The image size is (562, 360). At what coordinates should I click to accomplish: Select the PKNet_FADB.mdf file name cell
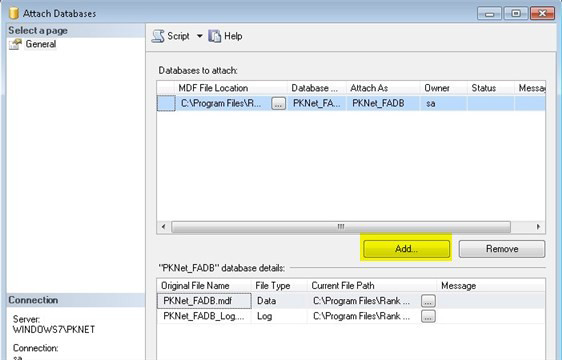pos(204,301)
